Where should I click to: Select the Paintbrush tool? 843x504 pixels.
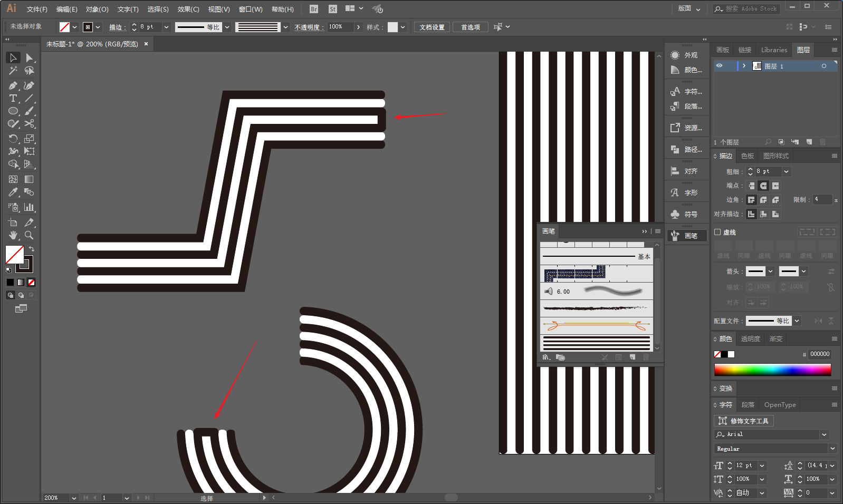[30, 111]
